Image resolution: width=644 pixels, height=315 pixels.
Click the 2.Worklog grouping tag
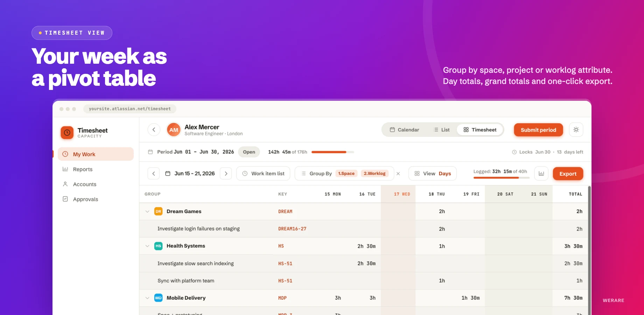(374, 173)
